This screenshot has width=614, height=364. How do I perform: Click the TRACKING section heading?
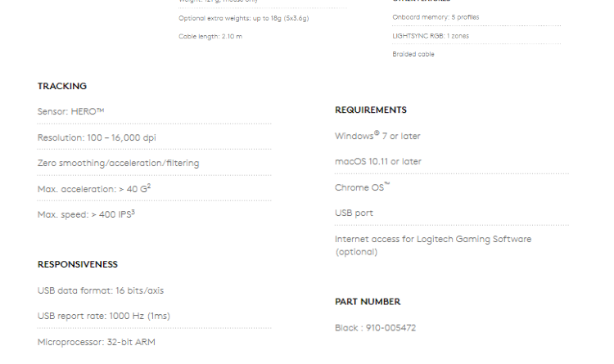(62, 86)
